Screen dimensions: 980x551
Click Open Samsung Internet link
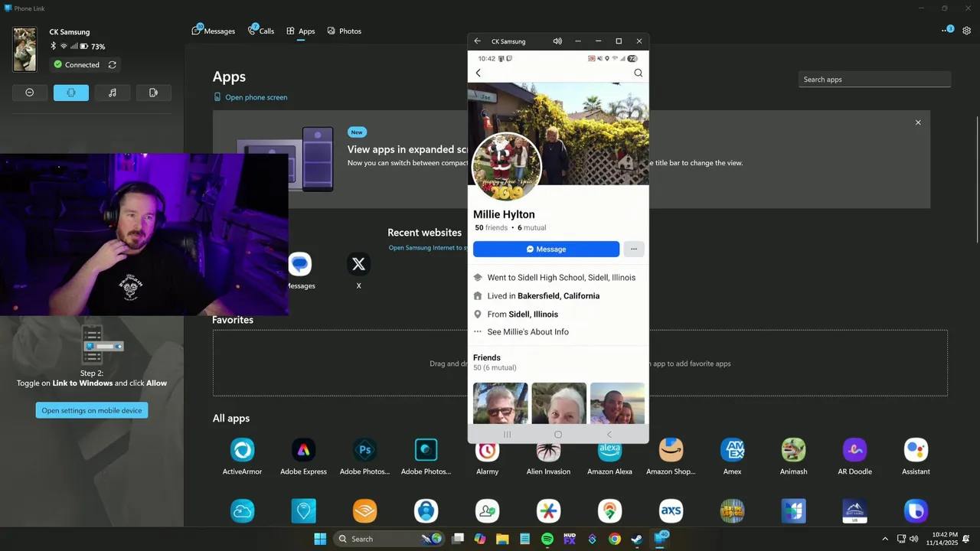coord(427,248)
